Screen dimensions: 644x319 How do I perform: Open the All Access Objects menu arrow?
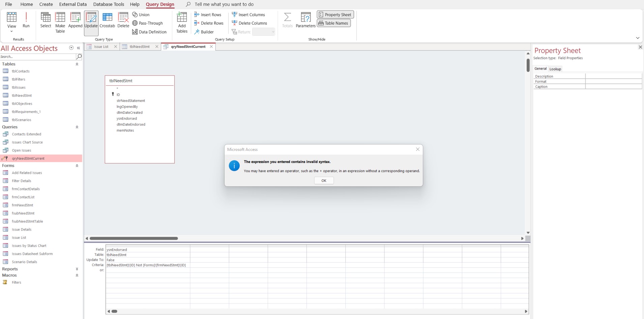[71, 48]
